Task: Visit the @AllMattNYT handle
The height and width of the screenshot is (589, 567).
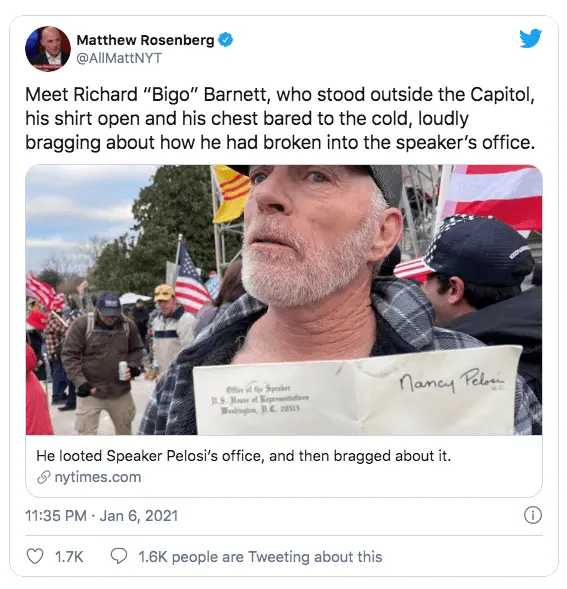Action: tap(119, 58)
